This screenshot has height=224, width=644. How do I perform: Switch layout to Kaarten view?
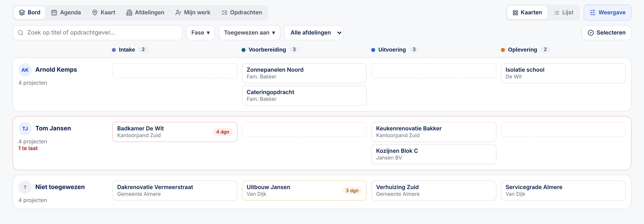click(x=527, y=13)
